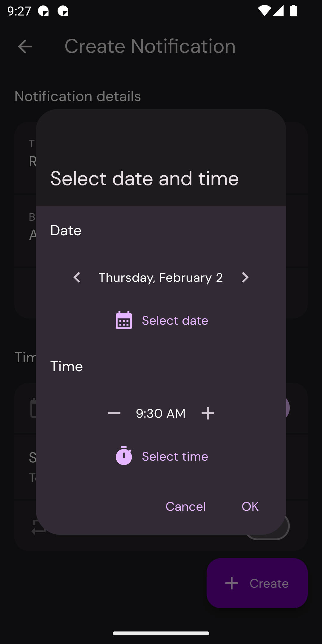This screenshot has height=644, width=322.
Task: Tap the Thursday, February 2 date label
Action: 161,278
